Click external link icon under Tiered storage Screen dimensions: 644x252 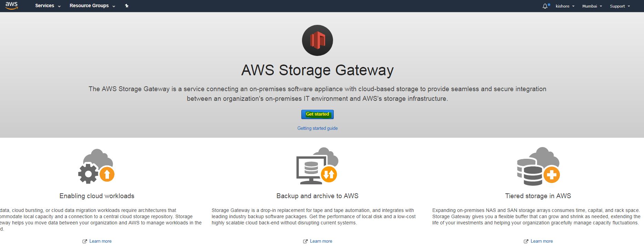click(x=526, y=241)
